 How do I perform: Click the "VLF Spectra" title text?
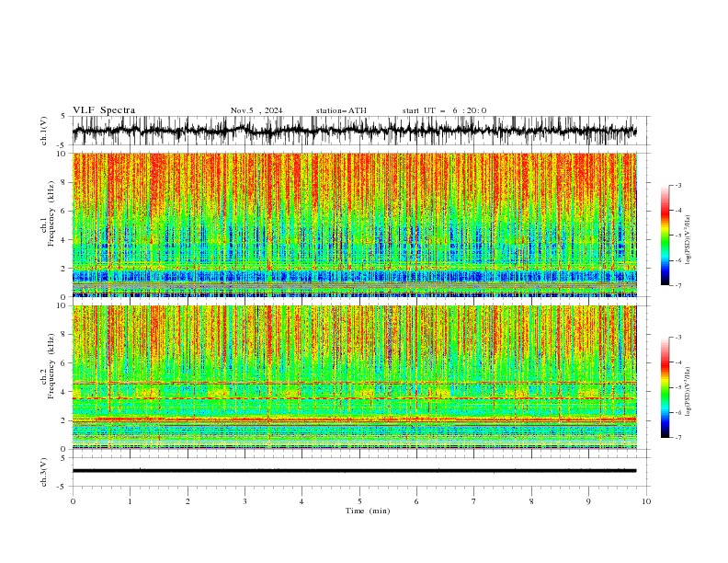click(x=104, y=110)
